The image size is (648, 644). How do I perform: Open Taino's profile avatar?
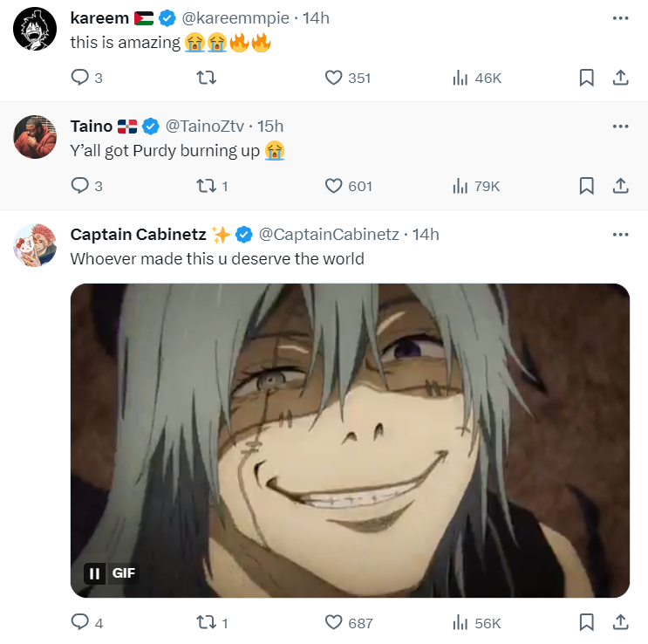(x=35, y=136)
